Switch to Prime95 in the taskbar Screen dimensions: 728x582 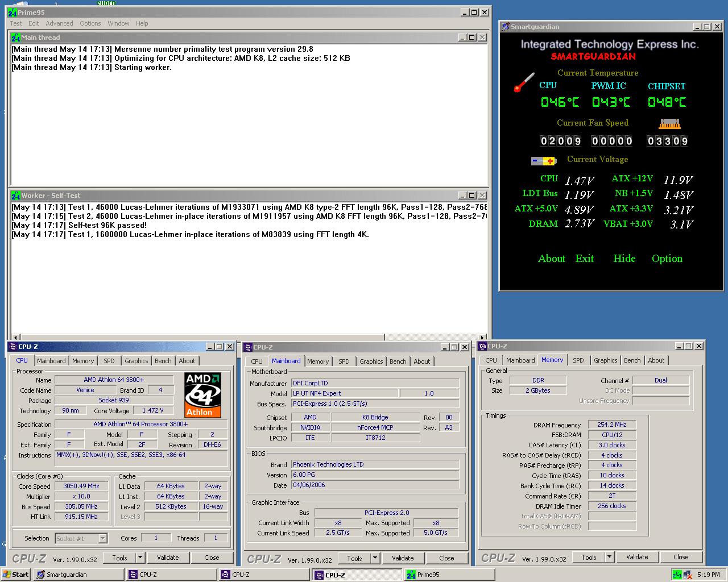click(449, 575)
